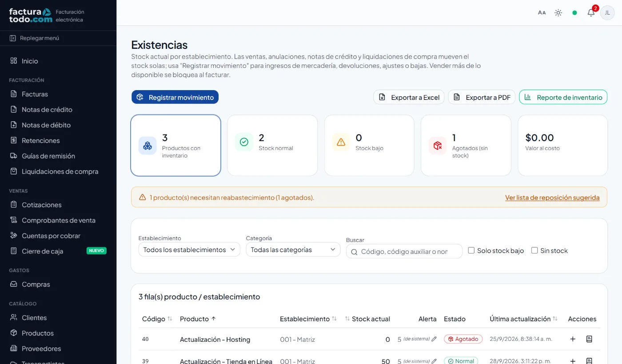622x364 pixels.
Task: Open Todos los establecimientos dropdown
Action: point(189,249)
